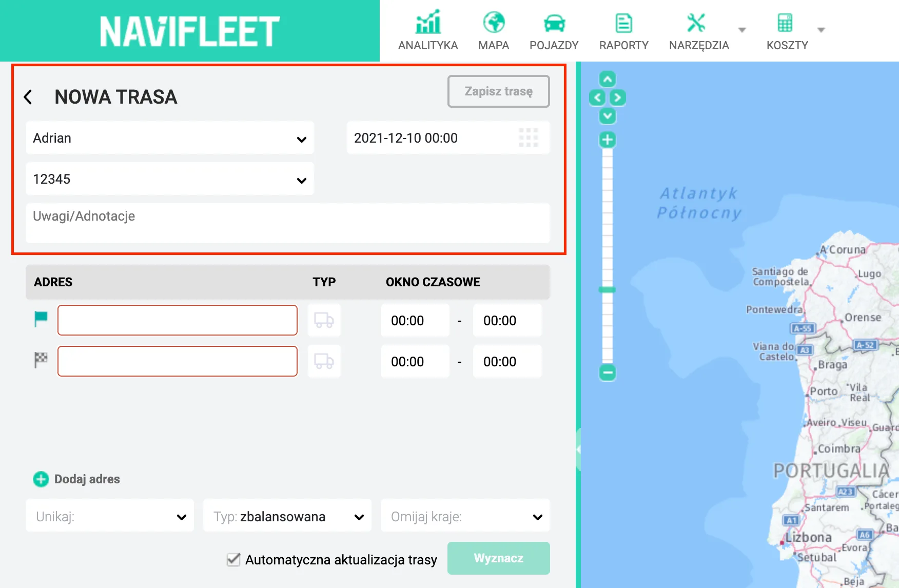Click the destination address input field
899x588 pixels.
pyautogui.click(x=178, y=361)
